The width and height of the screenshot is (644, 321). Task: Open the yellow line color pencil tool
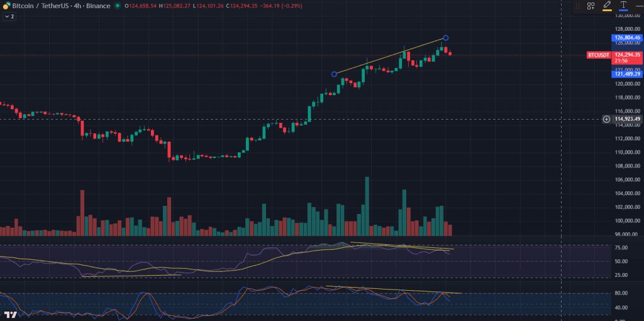[607, 6]
